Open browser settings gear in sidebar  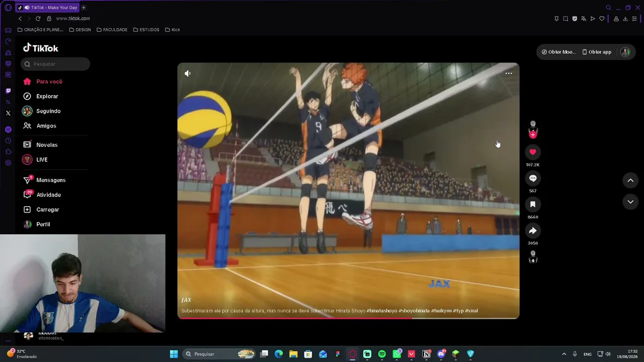point(8,163)
